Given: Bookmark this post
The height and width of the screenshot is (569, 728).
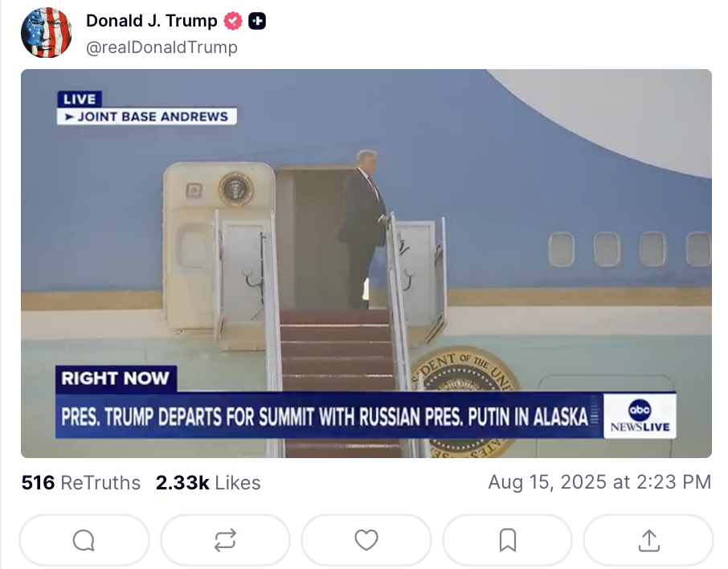Looking at the screenshot, I should point(508,540).
